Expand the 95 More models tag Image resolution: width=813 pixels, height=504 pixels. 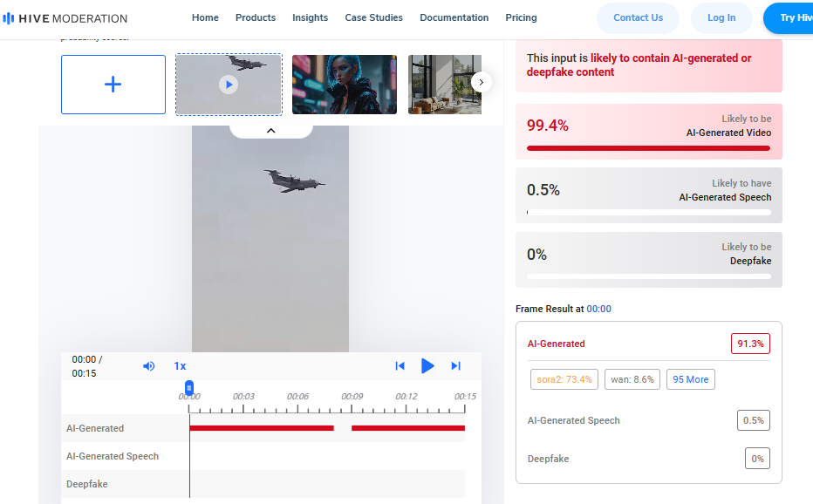click(690, 379)
